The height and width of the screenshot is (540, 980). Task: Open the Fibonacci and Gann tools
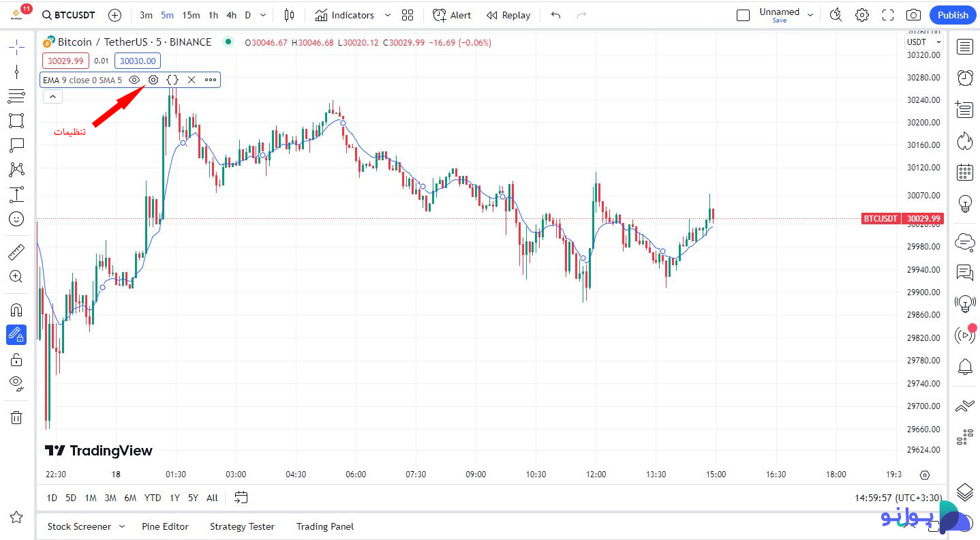[x=16, y=96]
